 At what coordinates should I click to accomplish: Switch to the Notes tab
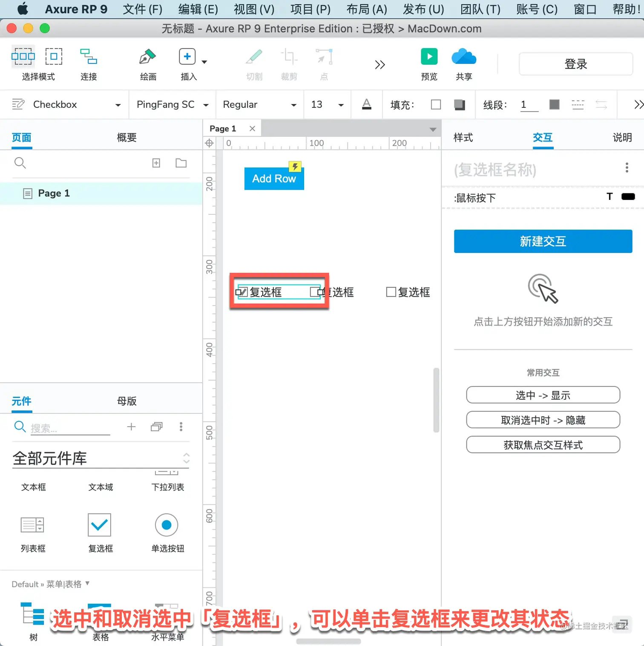click(x=622, y=138)
